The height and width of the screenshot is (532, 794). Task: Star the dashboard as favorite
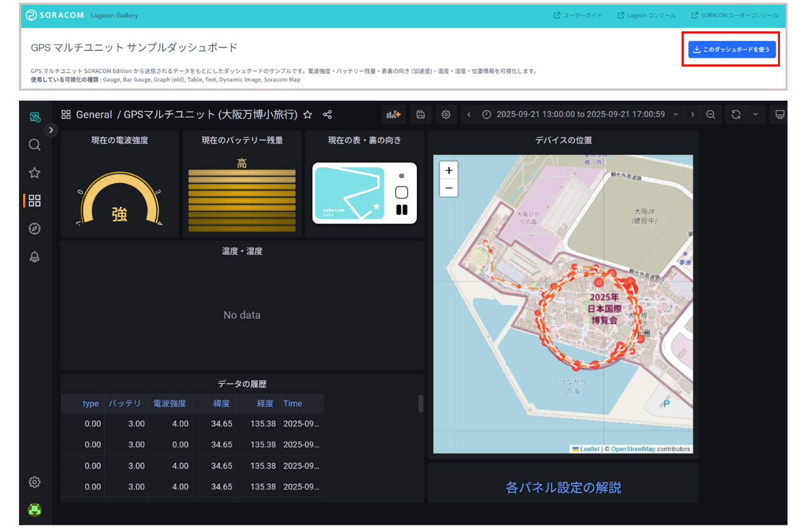[308, 114]
